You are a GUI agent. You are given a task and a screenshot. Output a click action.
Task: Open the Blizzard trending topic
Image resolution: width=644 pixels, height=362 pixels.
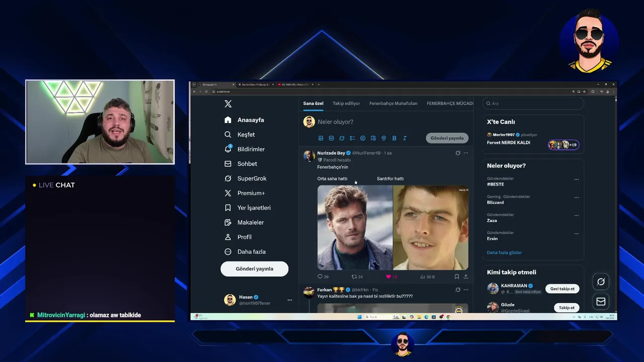point(496,203)
